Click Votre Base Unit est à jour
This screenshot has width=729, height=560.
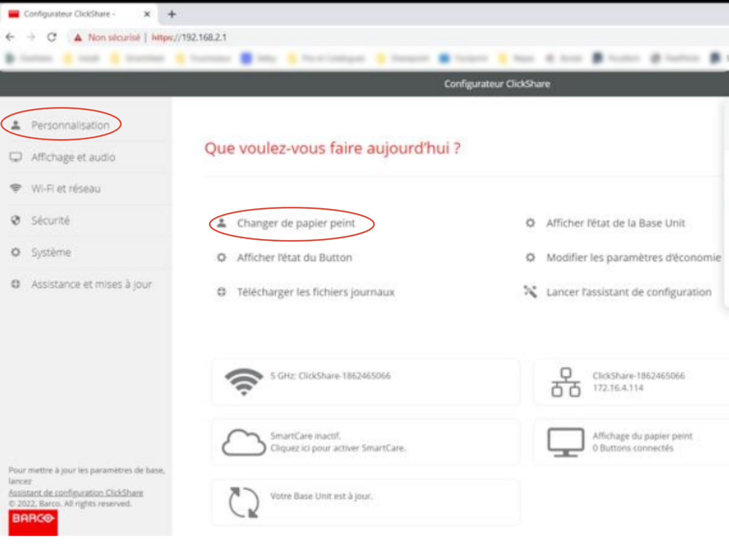point(321,496)
